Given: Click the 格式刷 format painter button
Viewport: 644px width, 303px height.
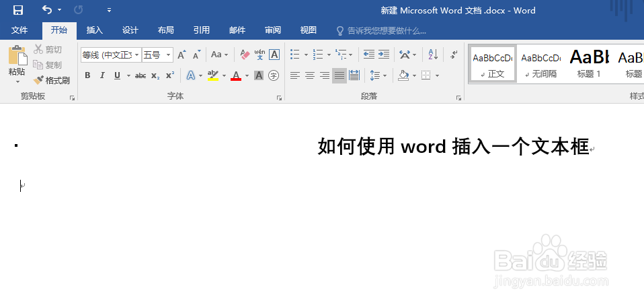Looking at the screenshot, I should point(52,80).
